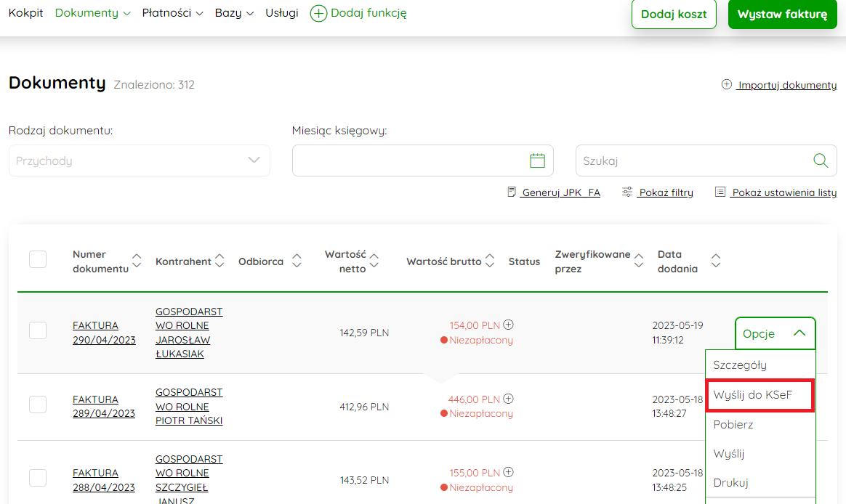Open the Płatności menu dropdown
This screenshot has width=846, height=504.
pos(172,13)
